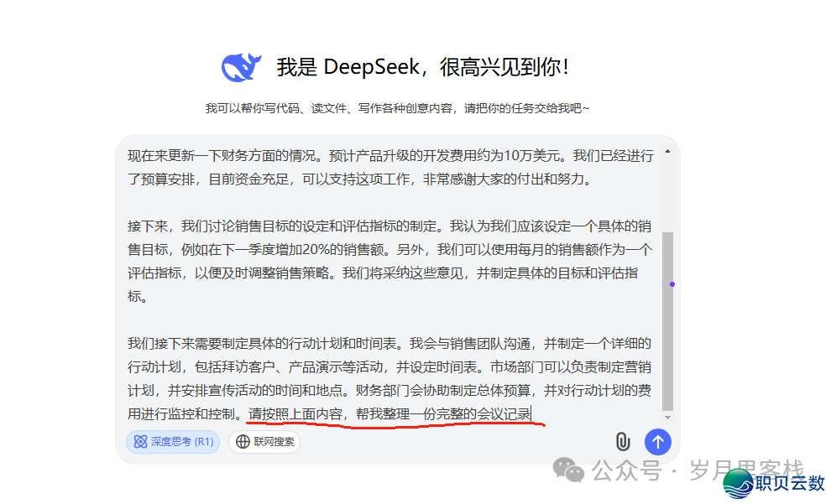
Task: Click the scrollbar down arrow
Action: click(x=668, y=417)
